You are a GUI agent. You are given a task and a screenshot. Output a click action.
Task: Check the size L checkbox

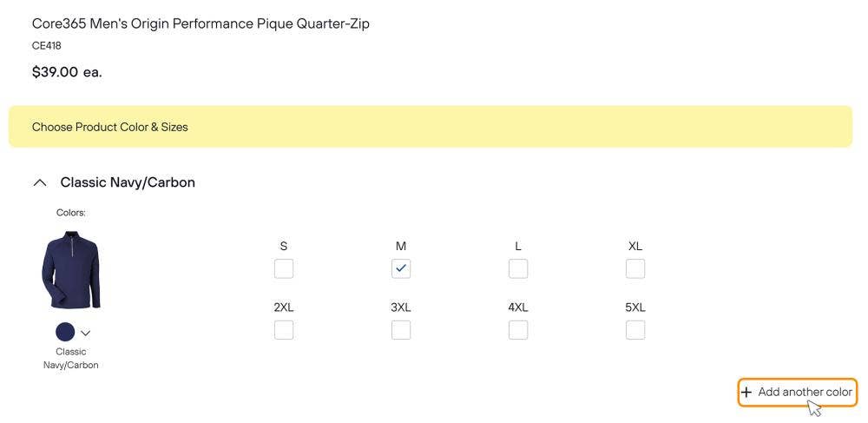518,269
